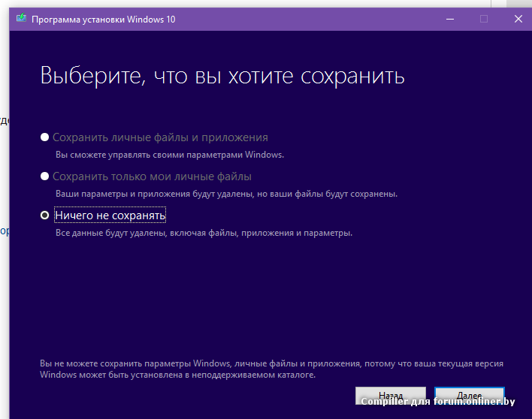The width and height of the screenshot is (532, 419).
Task: Click window title 'Программа установки Windows 10'
Action: [x=104, y=20]
